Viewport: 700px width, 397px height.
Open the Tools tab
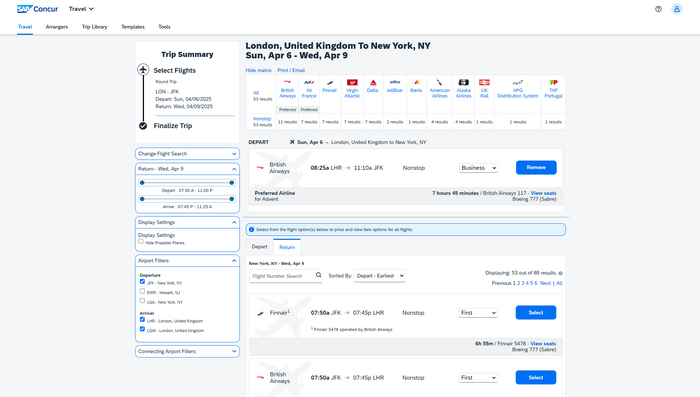(164, 27)
